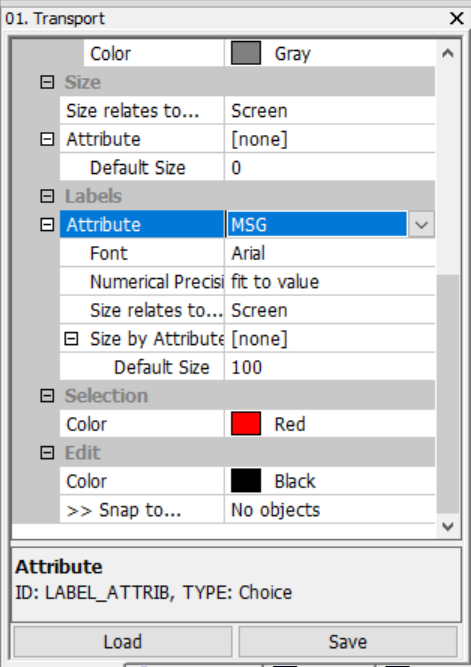Click the scrollbar down arrow
Image resolution: width=471 pixels, height=667 pixels.
(x=448, y=527)
